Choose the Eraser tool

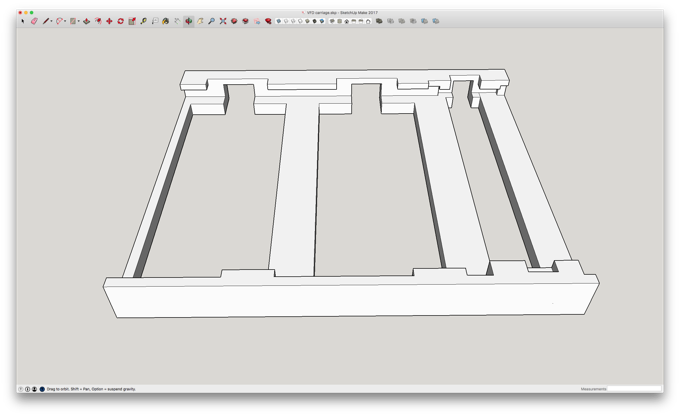pos(34,21)
